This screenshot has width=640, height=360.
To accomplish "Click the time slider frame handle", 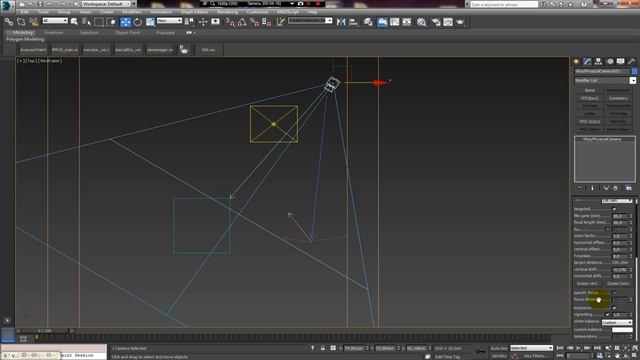I will 45,331.
